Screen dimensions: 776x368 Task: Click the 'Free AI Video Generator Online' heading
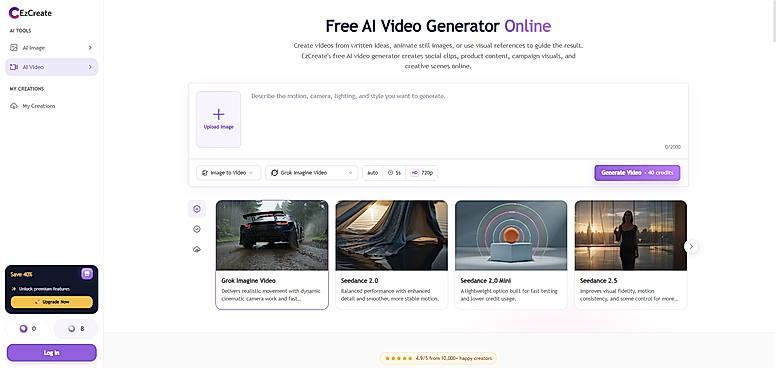(x=438, y=26)
